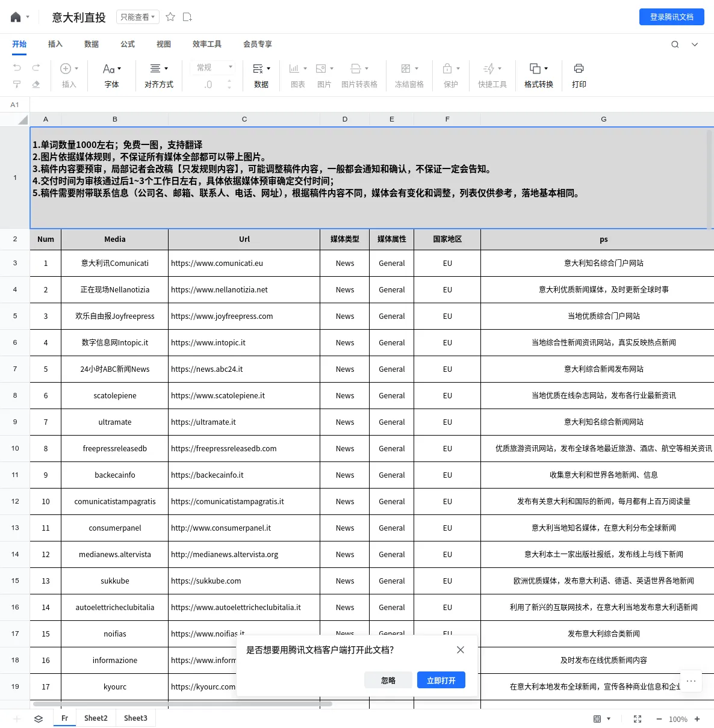The width and height of the screenshot is (714, 728).
Task: Click the zoom level 100% value
Action: tap(678, 719)
